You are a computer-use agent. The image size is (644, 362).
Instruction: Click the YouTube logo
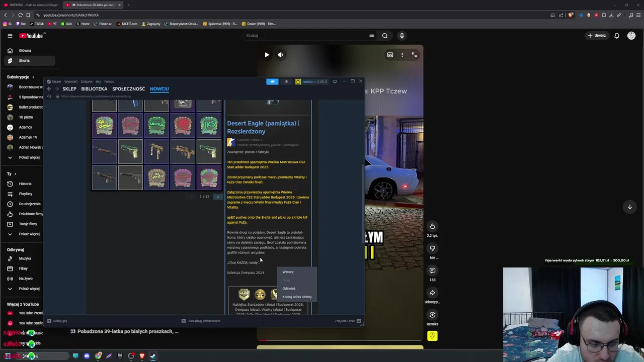tap(32, 36)
